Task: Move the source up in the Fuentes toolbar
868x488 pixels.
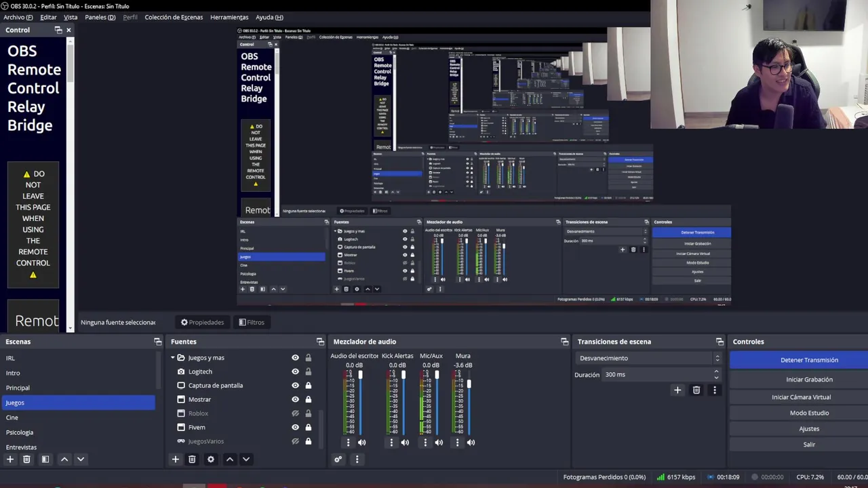Action: (x=230, y=460)
